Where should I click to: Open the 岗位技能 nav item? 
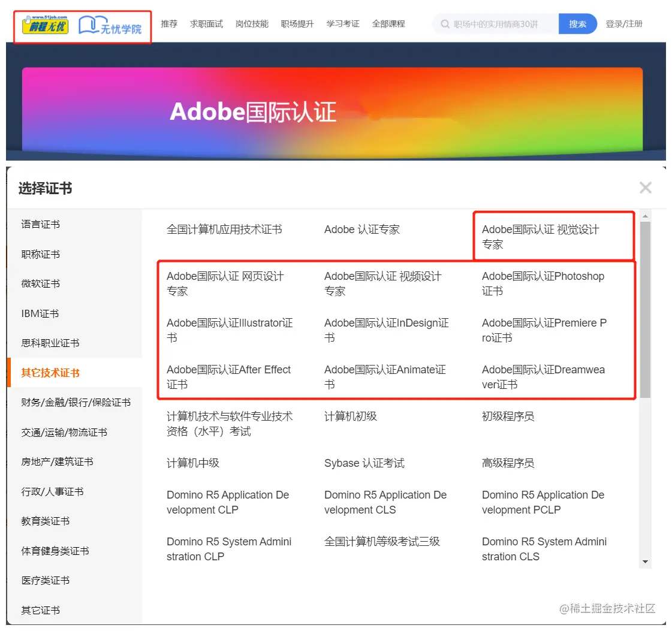point(252,24)
